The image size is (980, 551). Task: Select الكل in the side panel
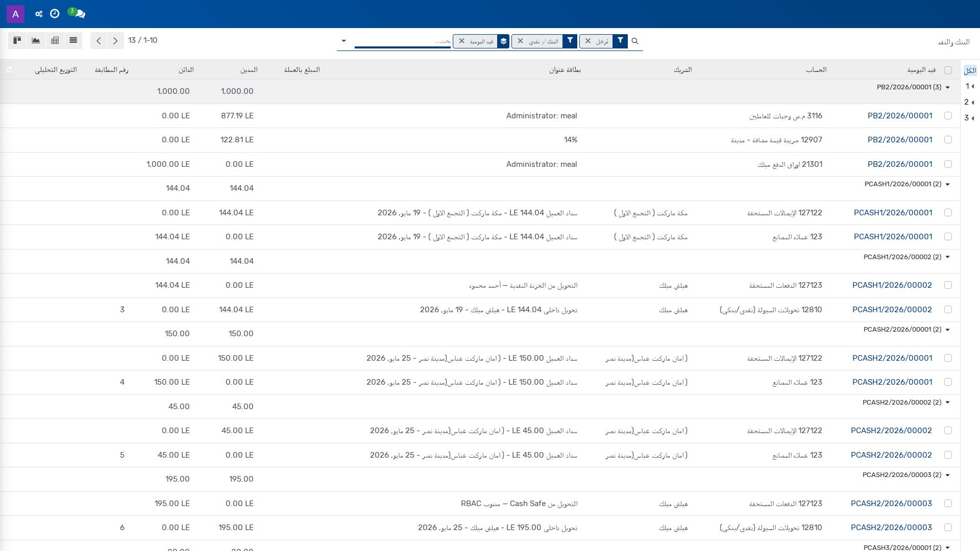[970, 70]
